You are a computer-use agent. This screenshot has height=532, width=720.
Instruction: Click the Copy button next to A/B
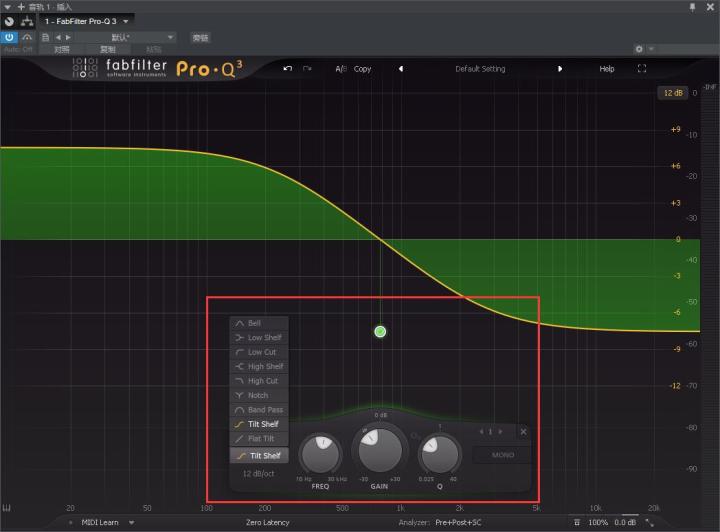(362, 69)
